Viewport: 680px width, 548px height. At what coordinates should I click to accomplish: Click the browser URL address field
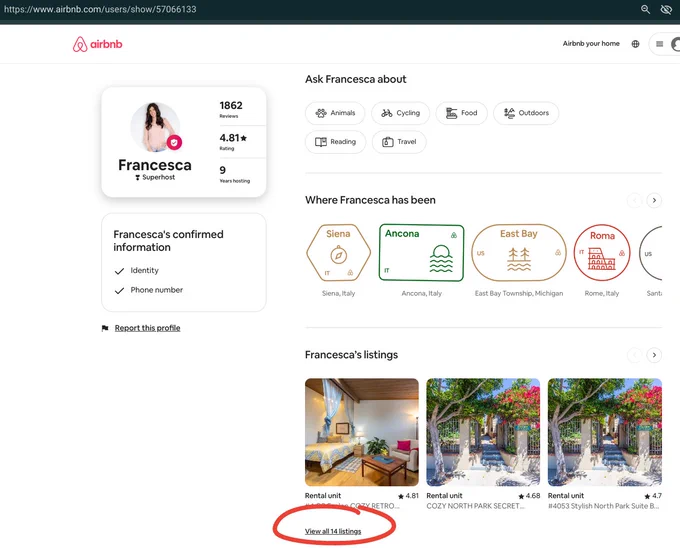(x=100, y=9)
